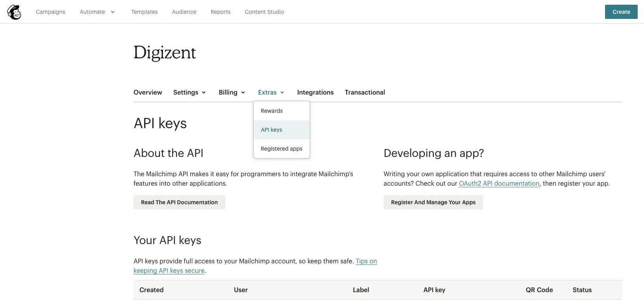Choose Rewards from Extras menu
The height and width of the screenshot is (302, 644).
tap(272, 111)
